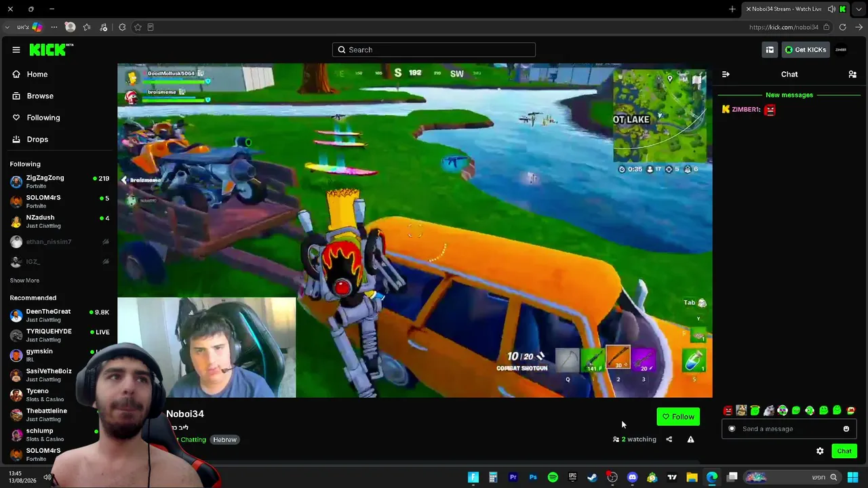Open TYRIQUEHYDE's recommended channel
The width and height of the screenshot is (868, 488).
tap(58, 335)
